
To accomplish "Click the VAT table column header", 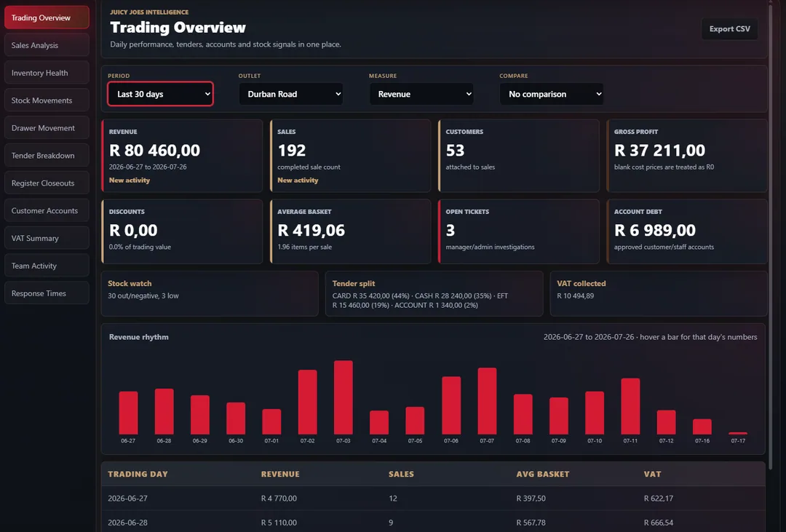I will 652,474.
